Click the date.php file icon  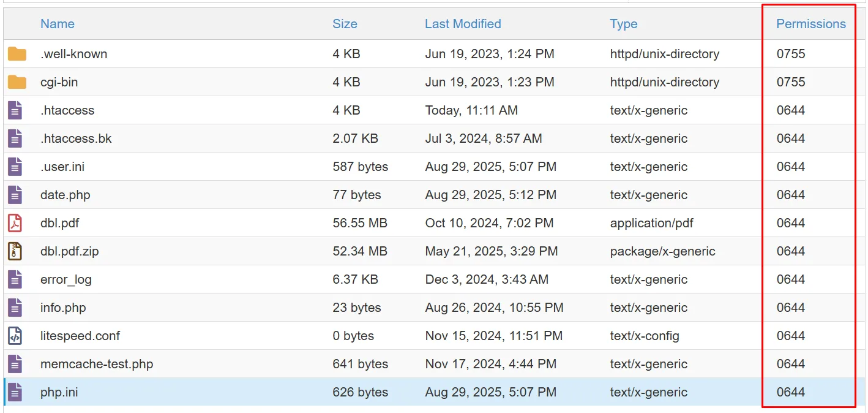[15, 195]
